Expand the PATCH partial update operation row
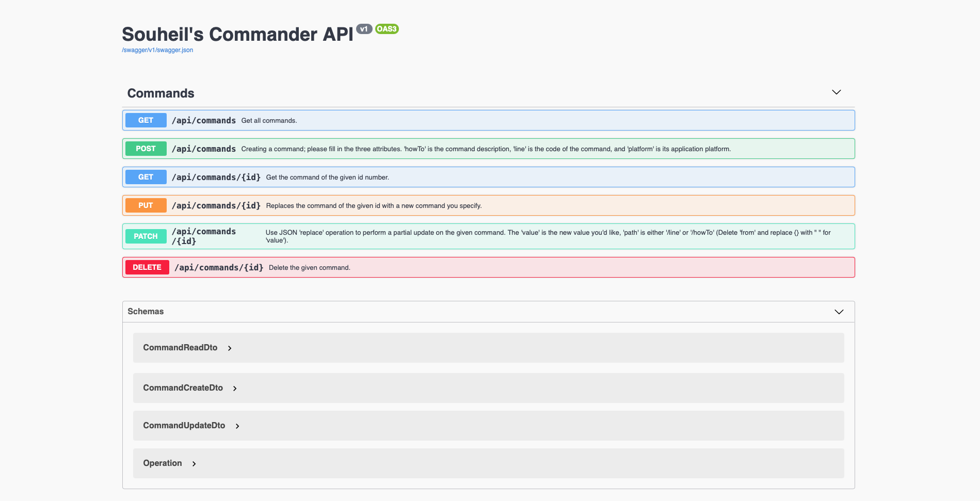This screenshot has height=501, width=980. tap(464, 236)
